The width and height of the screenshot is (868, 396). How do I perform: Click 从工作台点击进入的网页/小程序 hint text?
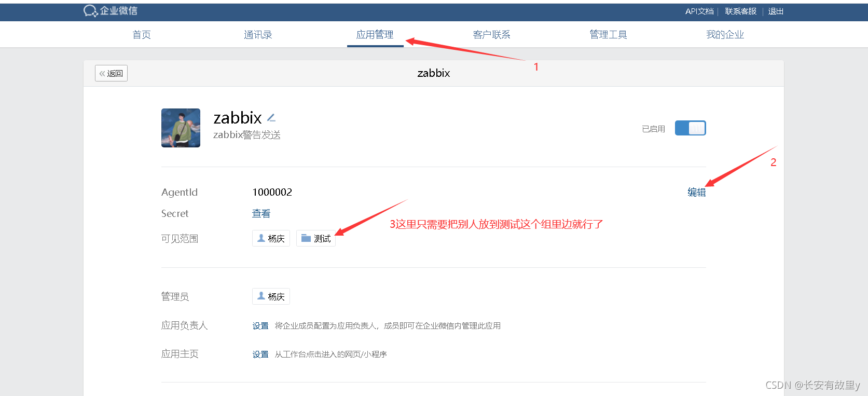(331, 354)
